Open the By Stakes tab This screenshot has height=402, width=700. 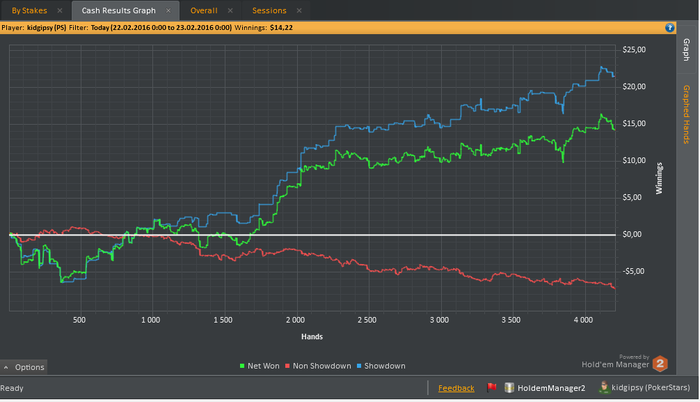coord(29,10)
